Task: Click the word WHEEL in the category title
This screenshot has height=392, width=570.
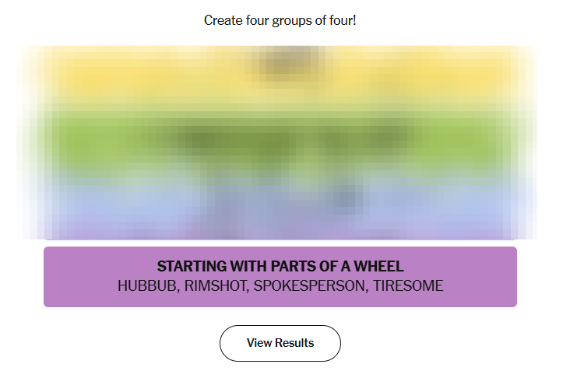Action: pos(381,267)
